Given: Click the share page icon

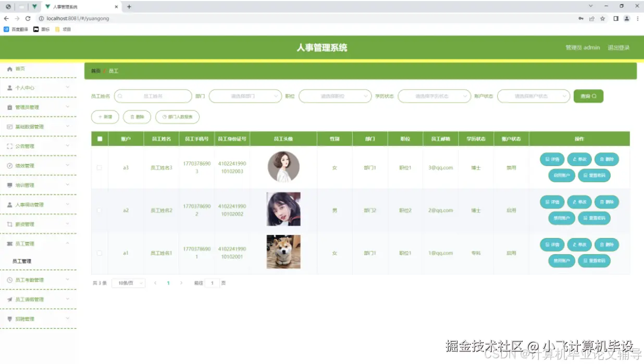Looking at the screenshot, I should click(592, 18).
